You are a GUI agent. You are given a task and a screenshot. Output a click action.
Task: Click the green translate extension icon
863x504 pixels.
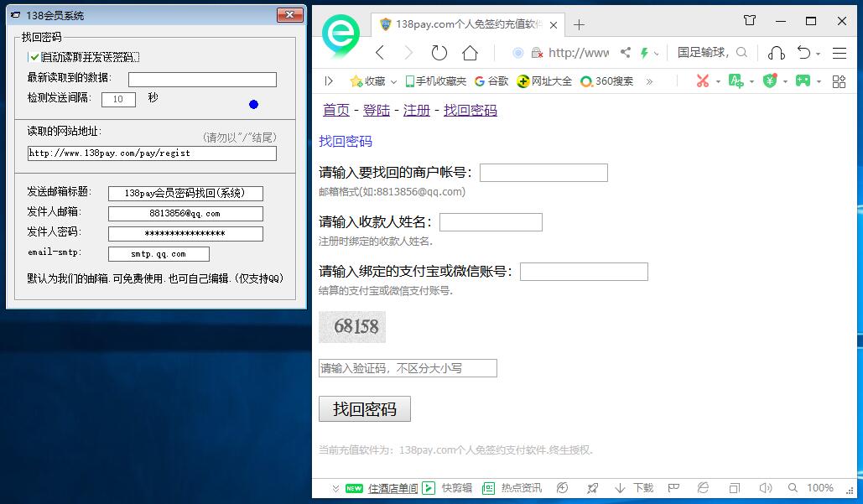736,81
